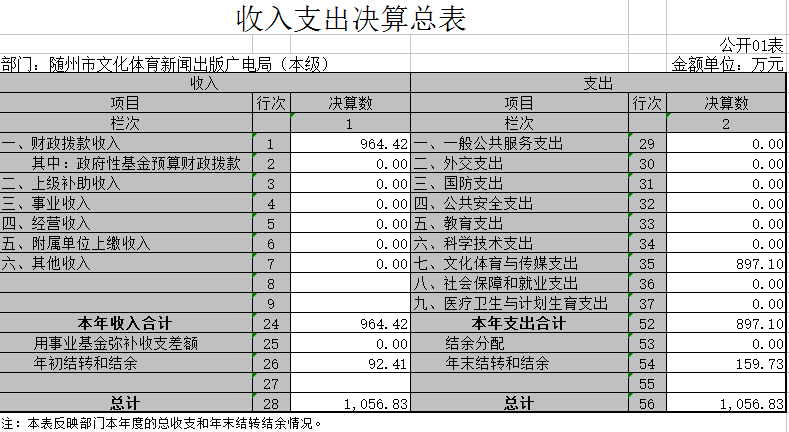Select the 一、财政拨款收入 row label

tap(62, 144)
